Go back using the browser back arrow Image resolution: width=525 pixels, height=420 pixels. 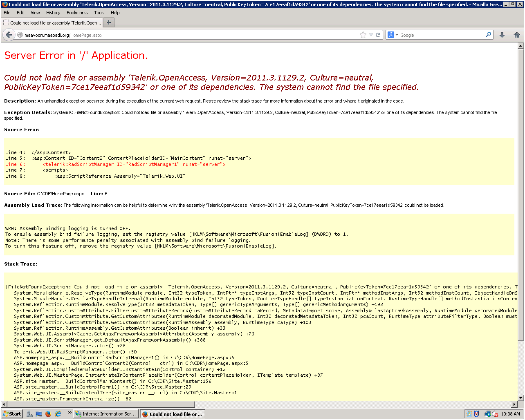click(9, 35)
